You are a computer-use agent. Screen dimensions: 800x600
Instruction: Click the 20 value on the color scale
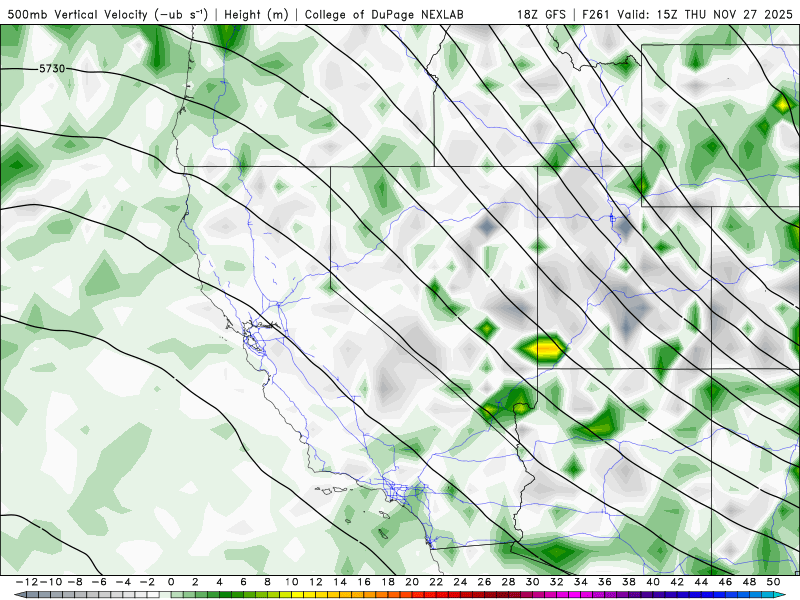tap(412, 582)
